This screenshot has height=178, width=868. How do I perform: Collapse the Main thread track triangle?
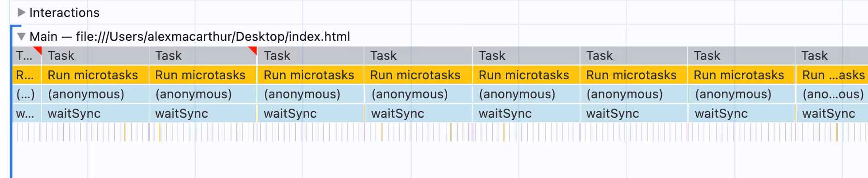[21, 37]
